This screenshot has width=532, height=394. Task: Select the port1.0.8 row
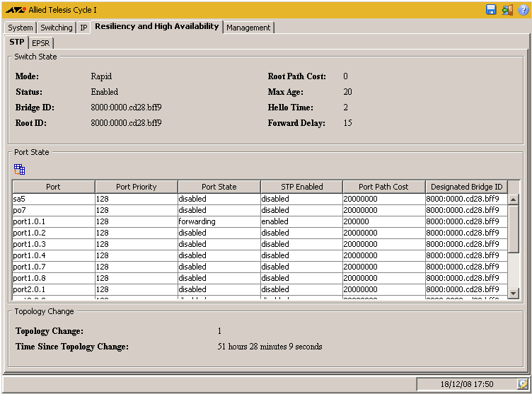pyautogui.click(x=260, y=278)
